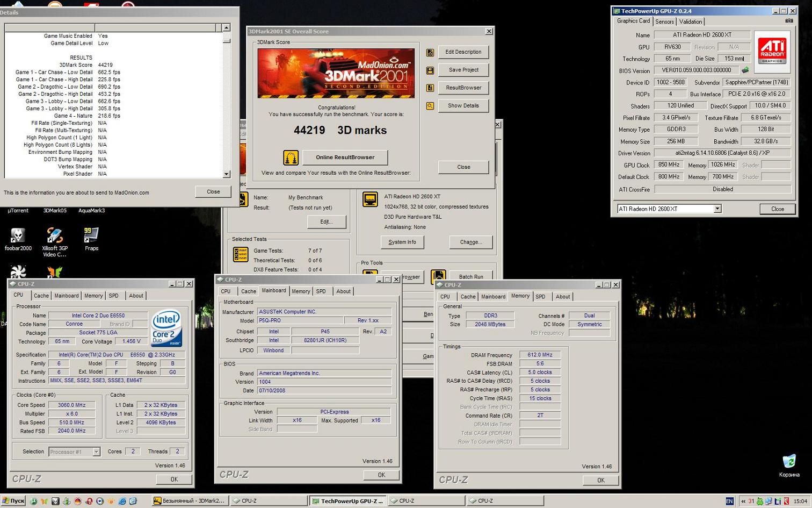Click the µTorrent quick launch icon
The width and height of the screenshot is (812, 508).
point(33,501)
